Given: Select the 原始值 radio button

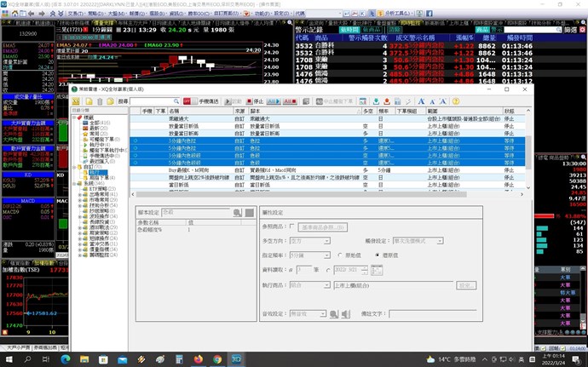Looking at the screenshot, I should pyautogui.click(x=340, y=255).
